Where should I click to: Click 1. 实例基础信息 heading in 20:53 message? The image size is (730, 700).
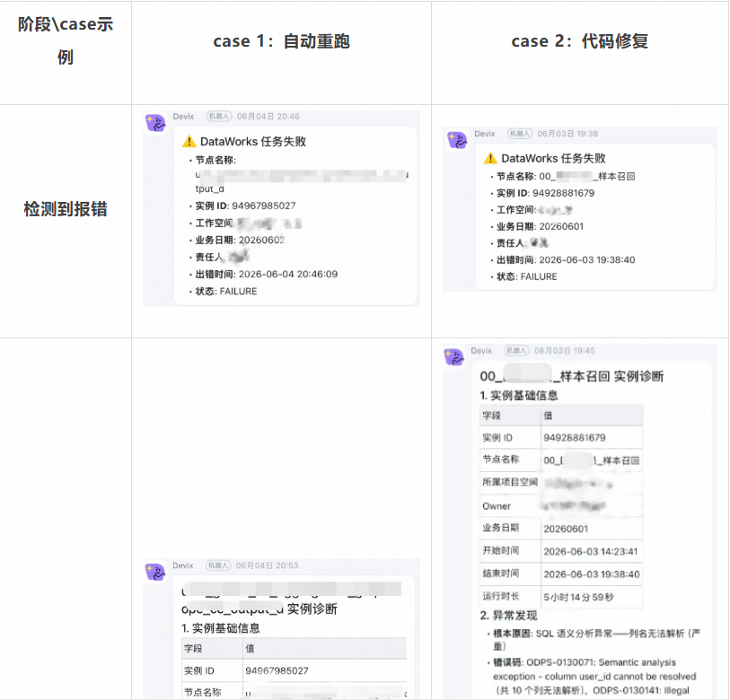point(220,628)
